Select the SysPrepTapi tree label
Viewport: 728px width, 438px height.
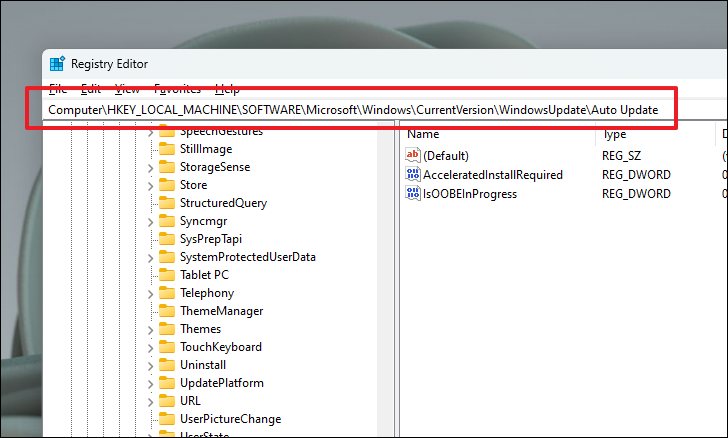211,239
